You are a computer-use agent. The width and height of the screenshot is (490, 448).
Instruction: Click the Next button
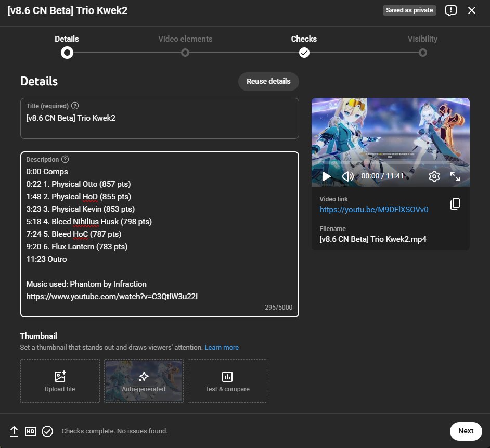tap(466, 431)
